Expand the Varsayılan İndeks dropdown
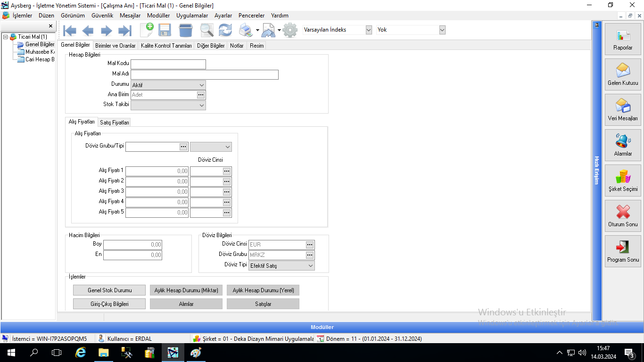Viewport: 644px width, 362px height. coord(369,30)
